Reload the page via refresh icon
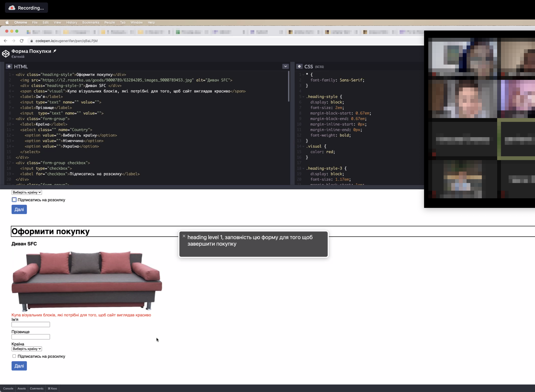 pos(22,41)
